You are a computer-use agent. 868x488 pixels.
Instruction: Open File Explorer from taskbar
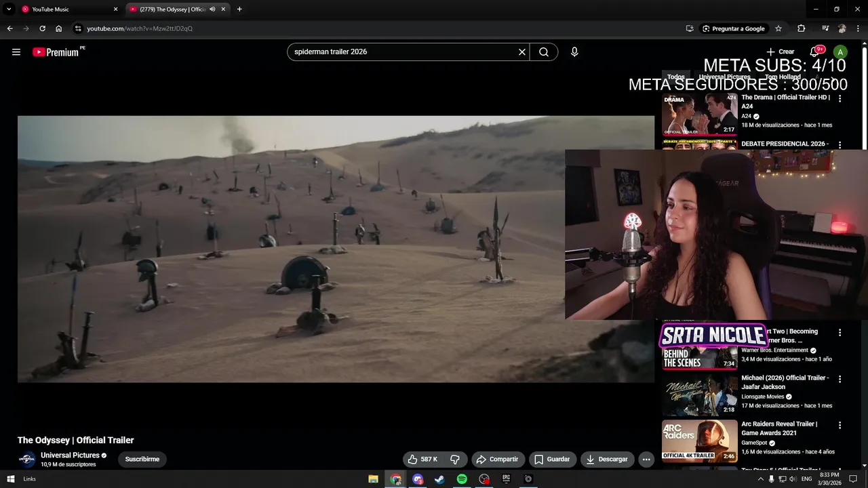pyautogui.click(x=373, y=479)
